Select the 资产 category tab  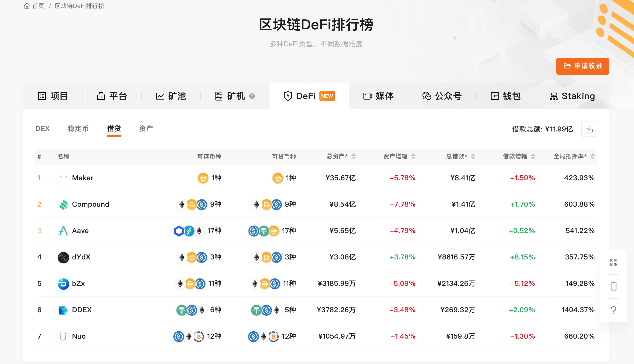pos(146,128)
